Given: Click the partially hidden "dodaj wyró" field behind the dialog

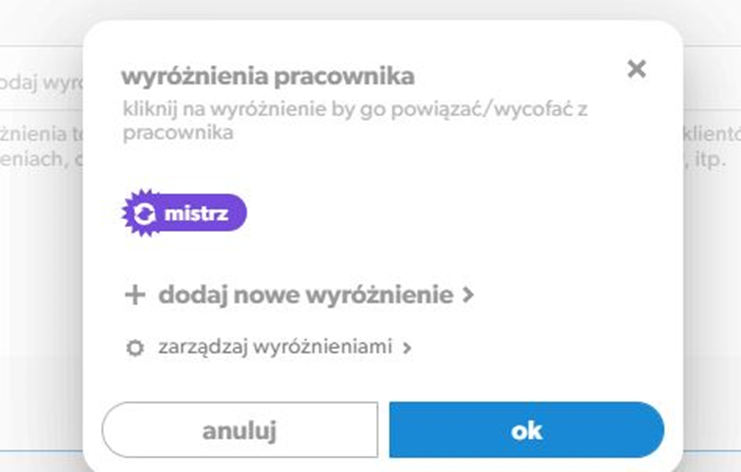Looking at the screenshot, I should (x=42, y=83).
